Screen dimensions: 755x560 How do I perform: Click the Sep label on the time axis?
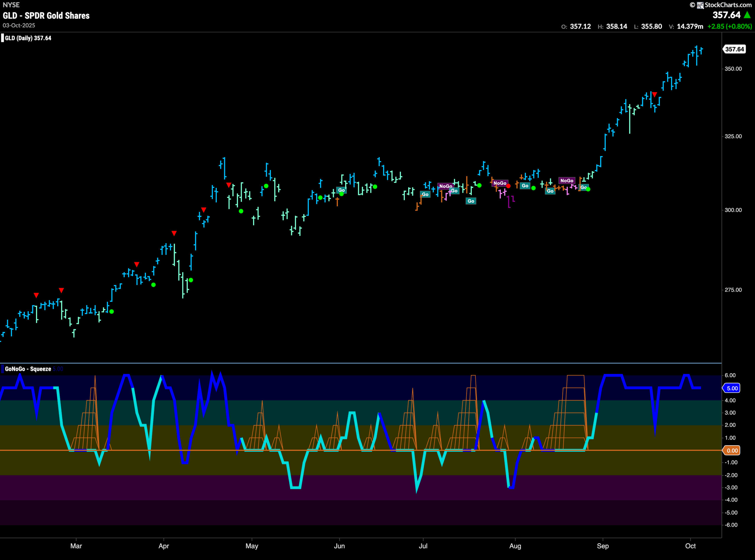(603, 546)
